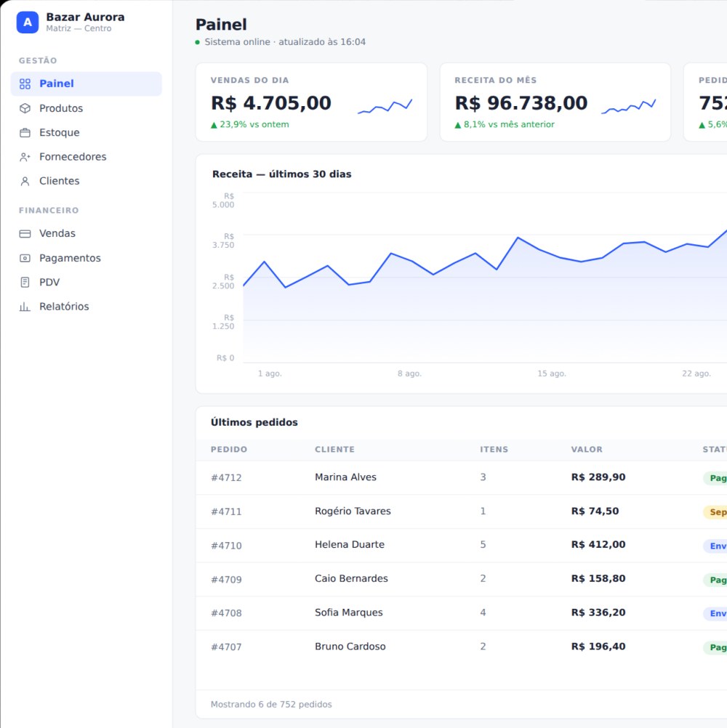Click the status badge for Helena Duarte
Image resolution: width=727 pixels, height=728 pixels.
coord(715,546)
